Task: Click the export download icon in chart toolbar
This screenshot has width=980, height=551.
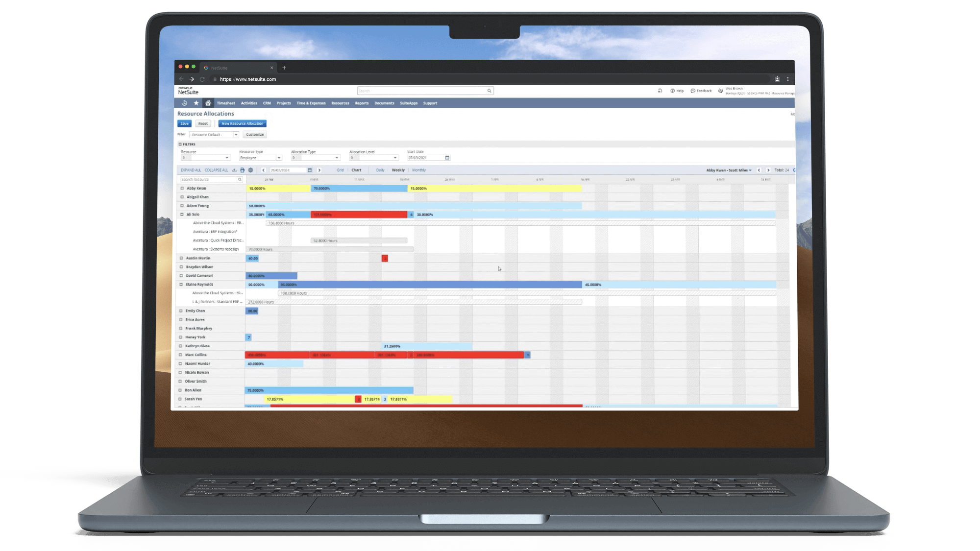Action: 234,170
